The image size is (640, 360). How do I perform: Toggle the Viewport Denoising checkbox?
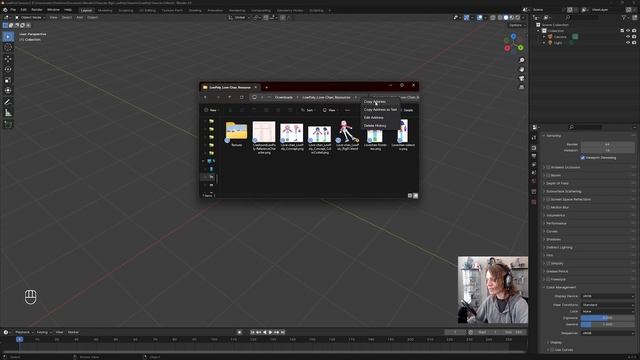[583, 158]
